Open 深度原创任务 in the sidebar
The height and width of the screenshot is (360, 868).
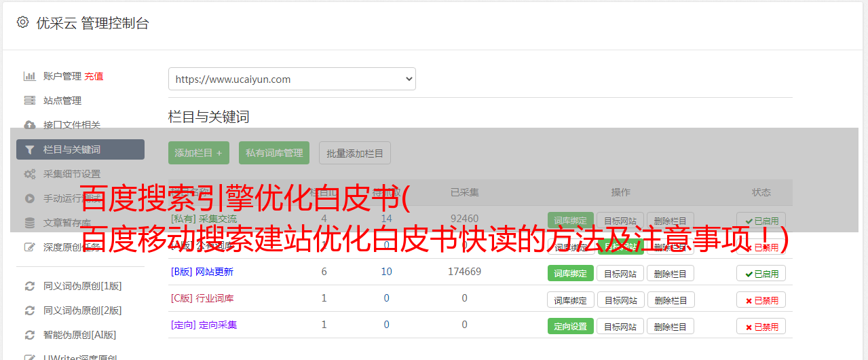tap(72, 247)
